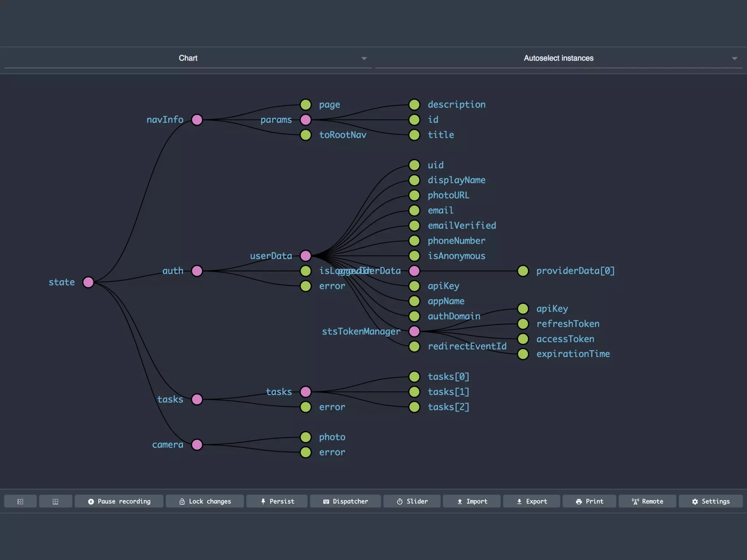This screenshot has height=560, width=747.
Task: Export the recorded state
Action: coord(531,501)
